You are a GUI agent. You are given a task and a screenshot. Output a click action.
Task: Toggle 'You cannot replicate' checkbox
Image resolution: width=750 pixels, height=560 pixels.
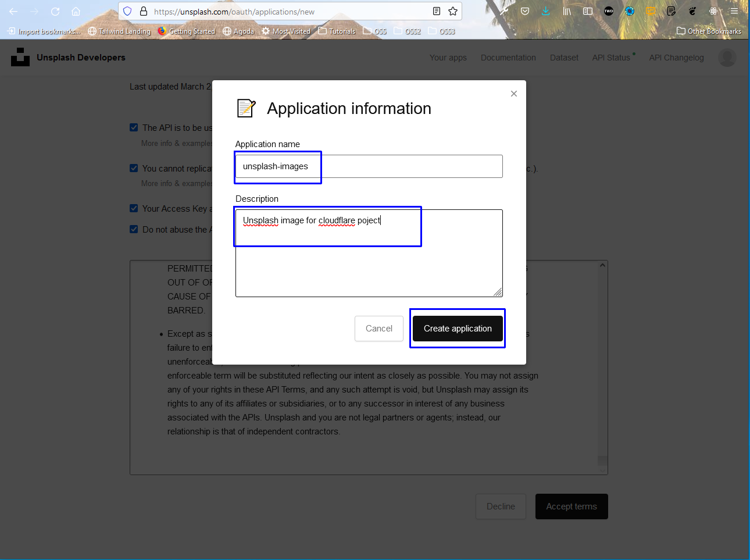(134, 168)
